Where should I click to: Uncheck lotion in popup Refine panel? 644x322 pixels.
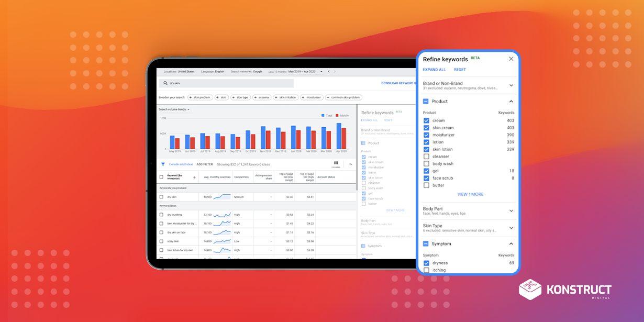pos(426,142)
